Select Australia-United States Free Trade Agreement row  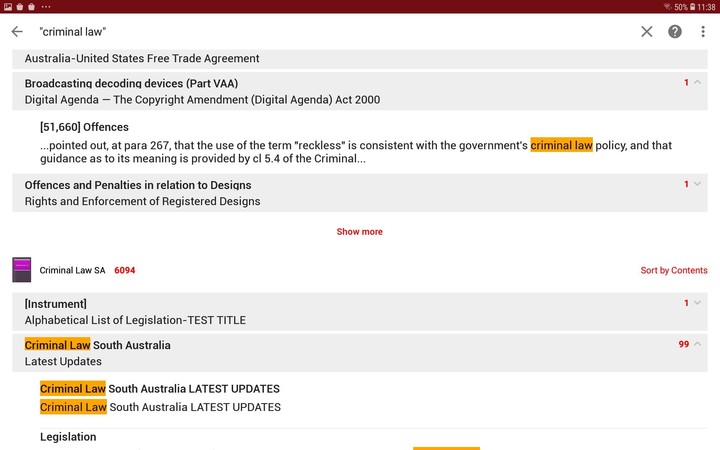(x=142, y=58)
